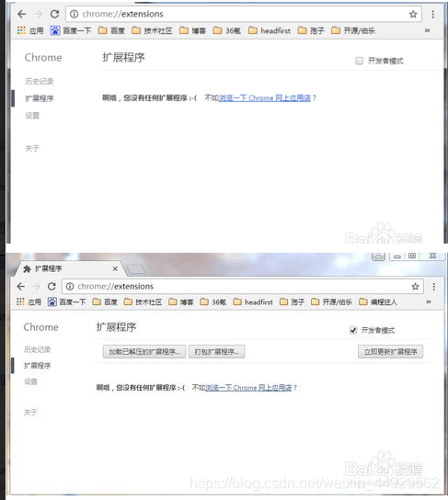Bookmark this page with the upper window's star
The image size is (448, 500).
tap(413, 14)
